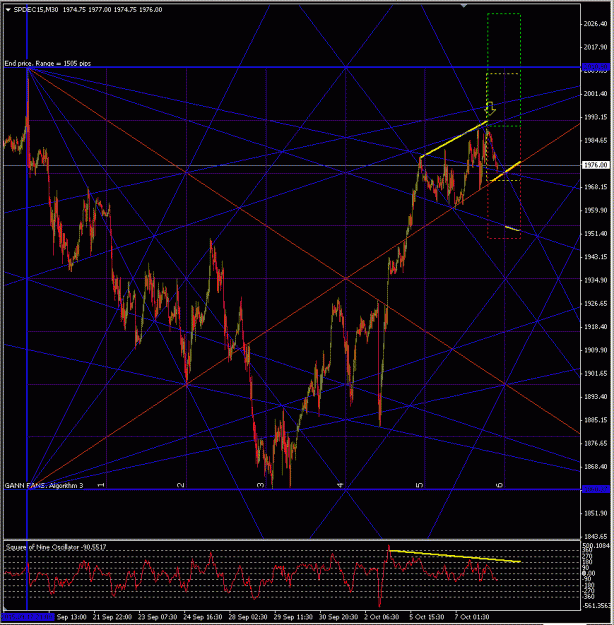The height and width of the screenshot is (625, 614).
Task: Click the blue price tag at the lower horizontal line
Action: [595, 489]
